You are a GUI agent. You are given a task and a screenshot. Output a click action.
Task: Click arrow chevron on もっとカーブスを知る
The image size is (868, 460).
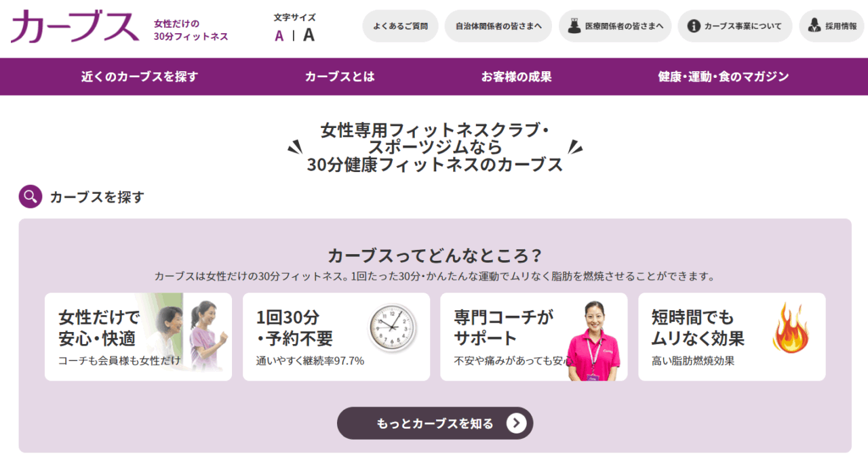point(517,423)
